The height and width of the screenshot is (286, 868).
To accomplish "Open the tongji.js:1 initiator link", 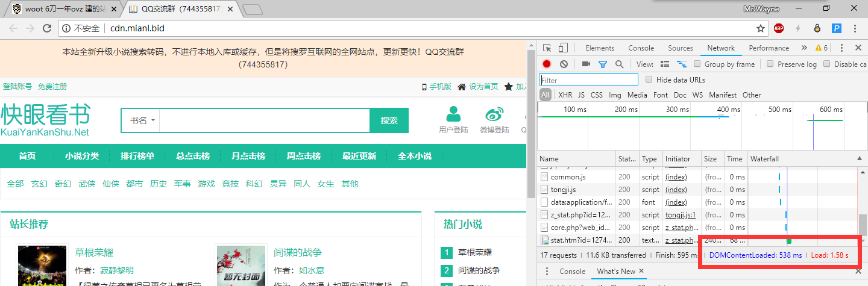I will (x=681, y=215).
